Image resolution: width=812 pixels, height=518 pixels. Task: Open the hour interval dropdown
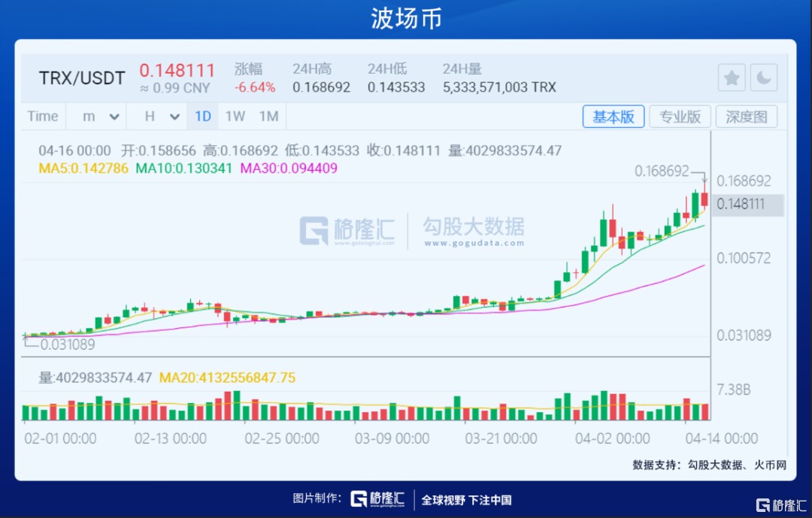162,117
